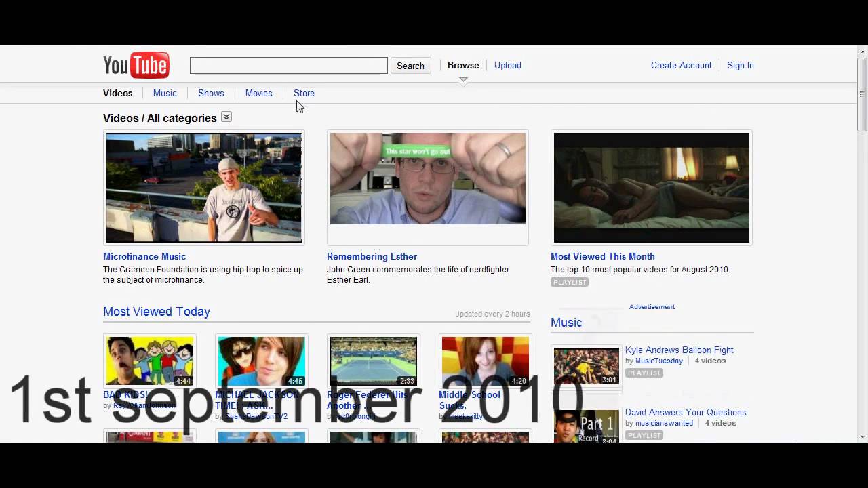Open the David Answers Your Questions link
Image resolution: width=868 pixels, height=488 pixels.
coord(686,412)
